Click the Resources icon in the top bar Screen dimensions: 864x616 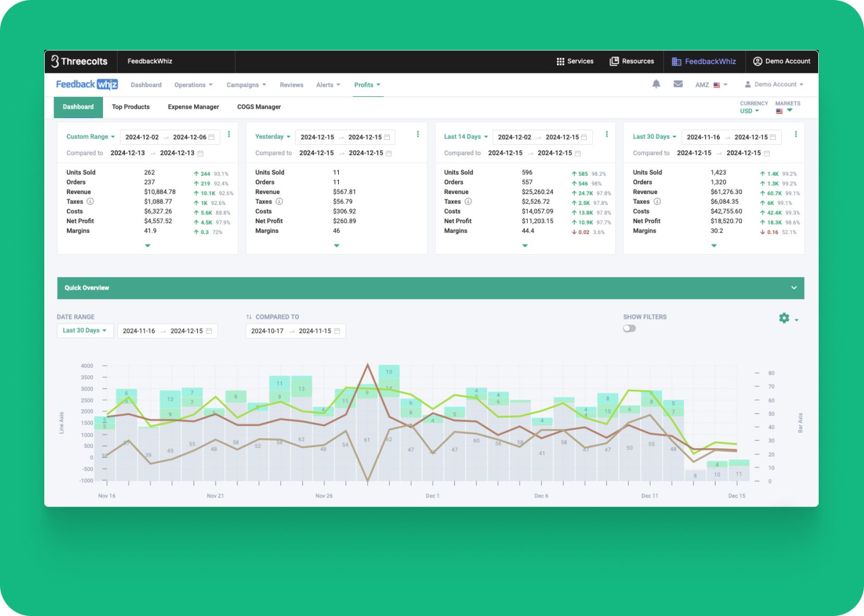(614, 61)
